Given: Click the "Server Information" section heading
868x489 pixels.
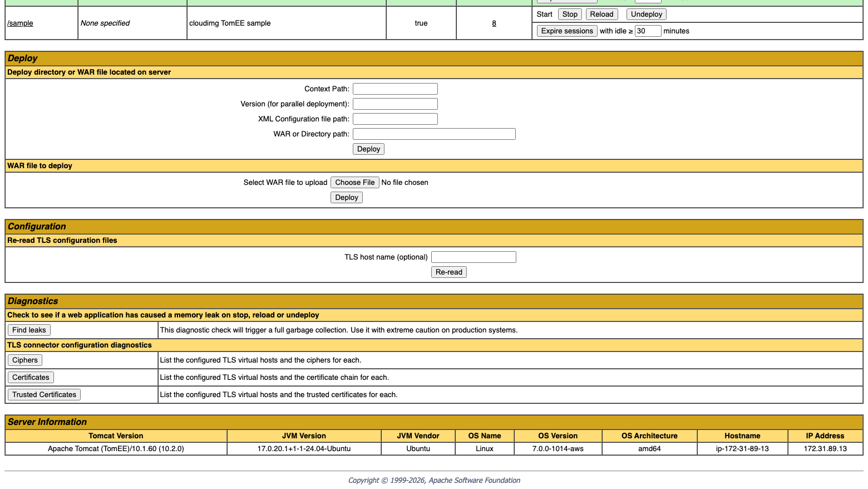Looking at the screenshot, I should click(47, 422).
